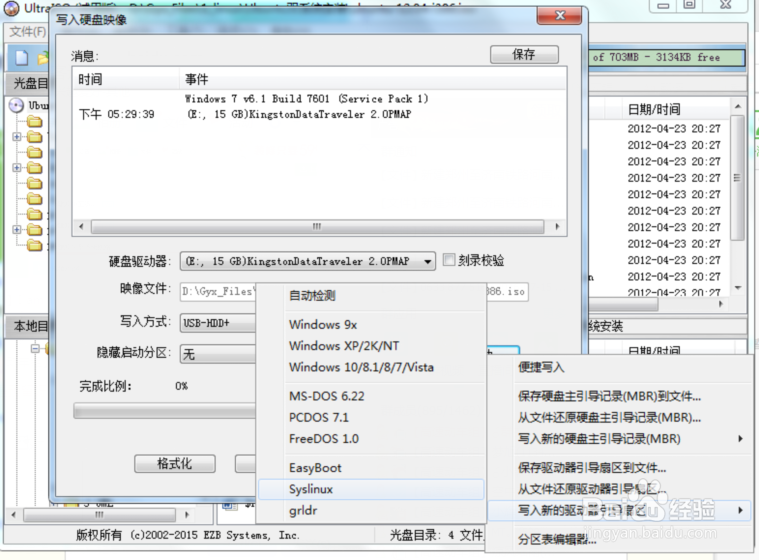Choose Windows XP/2K/NT option

371,346
